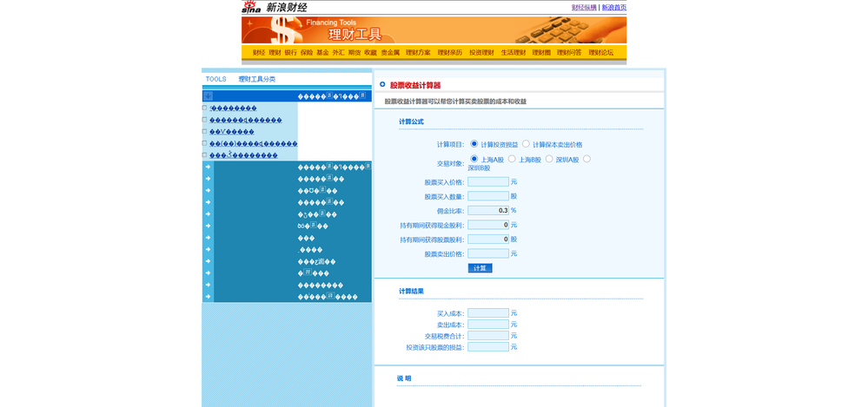
Task: Switch to the 理财工具分类 tab
Action: click(x=257, y=79)
